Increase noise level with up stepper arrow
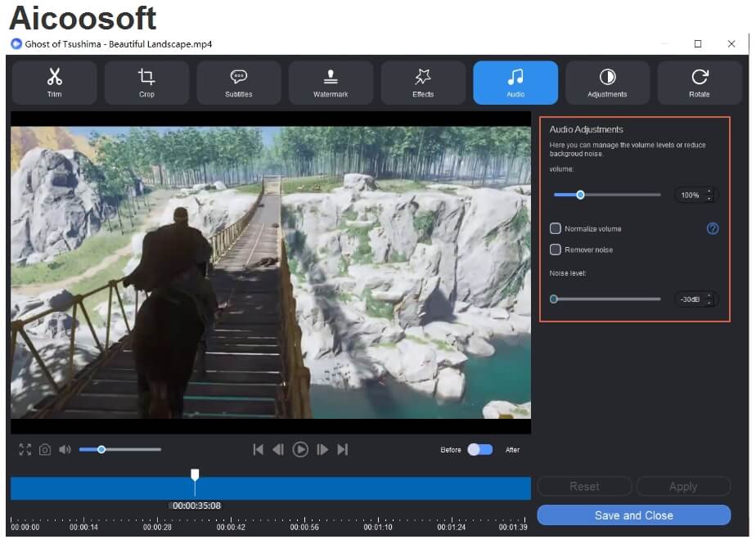 (x=709, y=295)
